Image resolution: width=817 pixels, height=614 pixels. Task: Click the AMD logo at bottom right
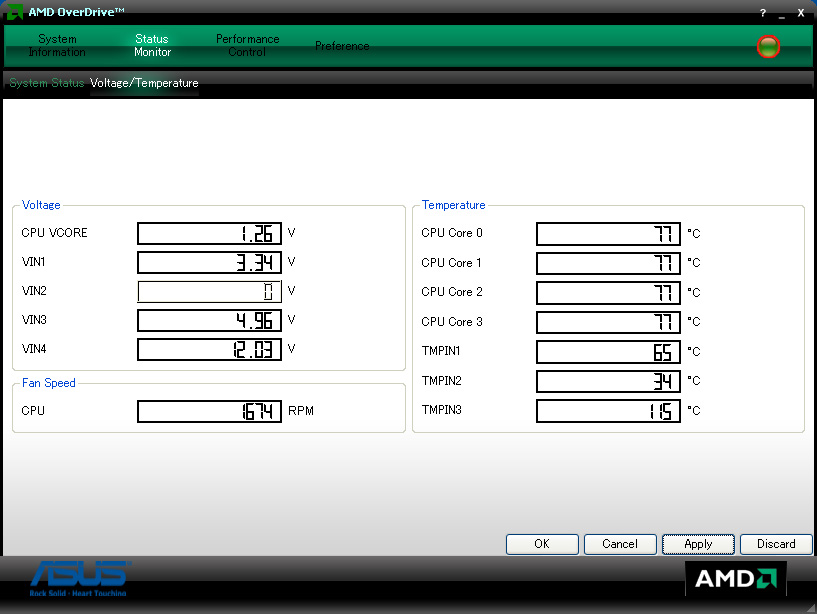coord(735,579)
